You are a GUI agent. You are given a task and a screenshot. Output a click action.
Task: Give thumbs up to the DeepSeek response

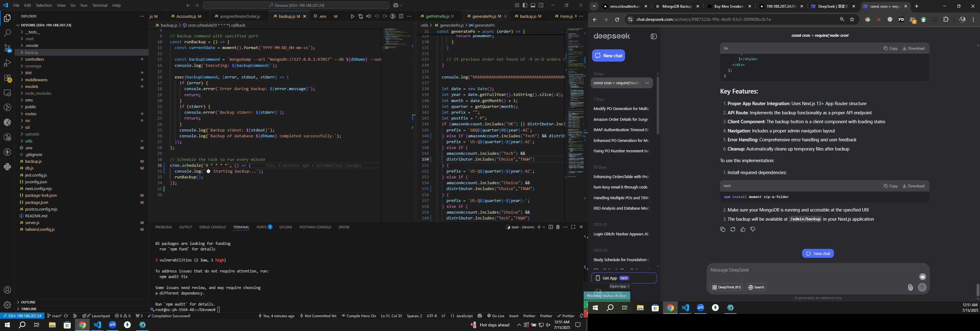[743, 229]
